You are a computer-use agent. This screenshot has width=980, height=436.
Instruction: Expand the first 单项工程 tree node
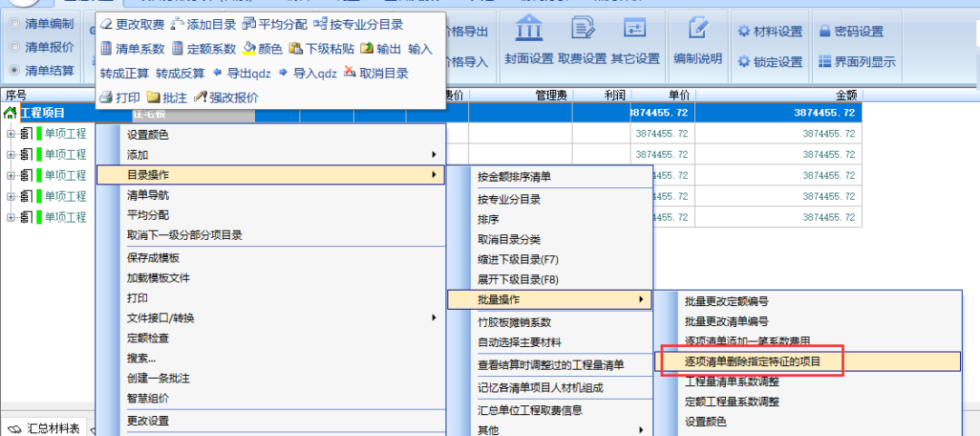[11, 134]
